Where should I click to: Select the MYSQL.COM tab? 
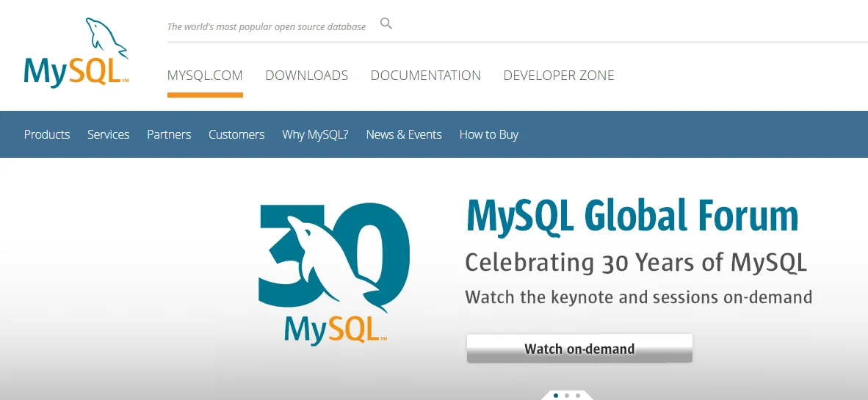click(205, 76)
